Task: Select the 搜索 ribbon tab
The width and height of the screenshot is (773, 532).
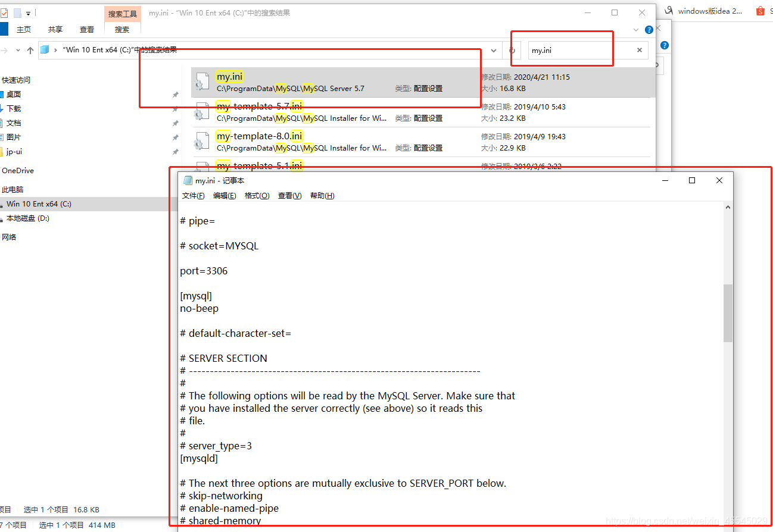Action: click(122, 29)
